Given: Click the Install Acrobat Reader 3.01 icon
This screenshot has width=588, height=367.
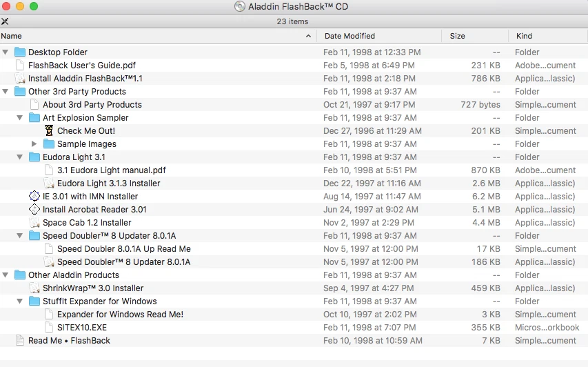Looking at the screenshot, I should point(34,210).
